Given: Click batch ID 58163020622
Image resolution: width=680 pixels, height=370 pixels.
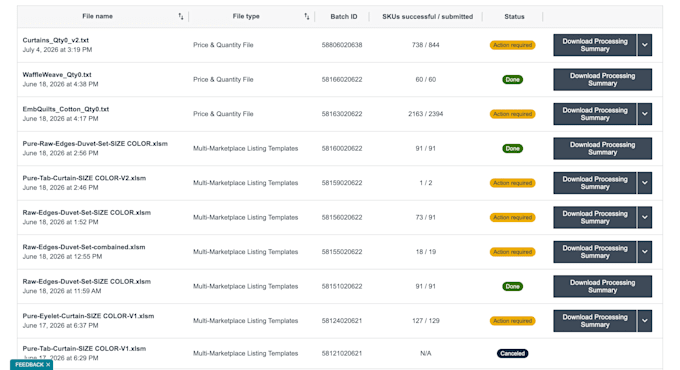Looking at the screenshot, I should 342,114.
